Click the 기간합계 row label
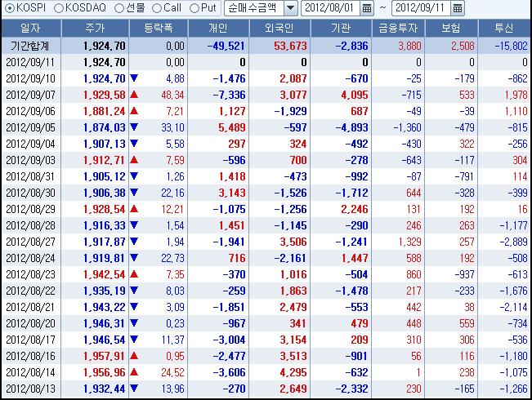The height and width of the screenshot is (400, 532). point(30,46)
